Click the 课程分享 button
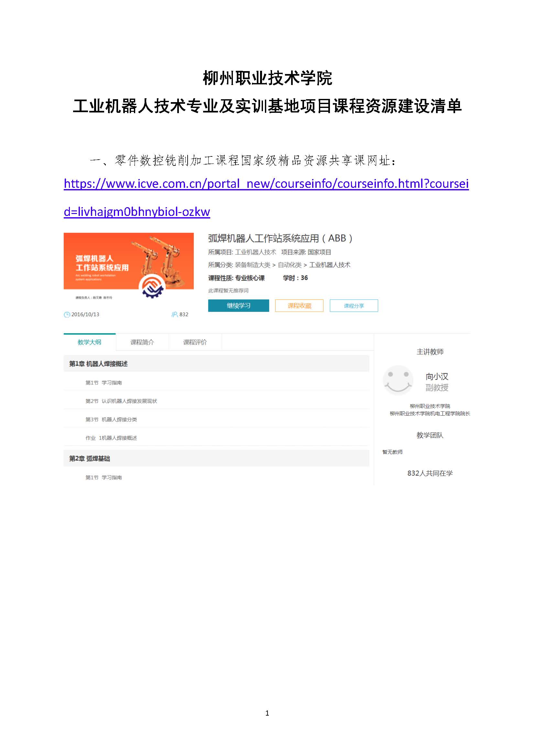 tap(354, 305)
